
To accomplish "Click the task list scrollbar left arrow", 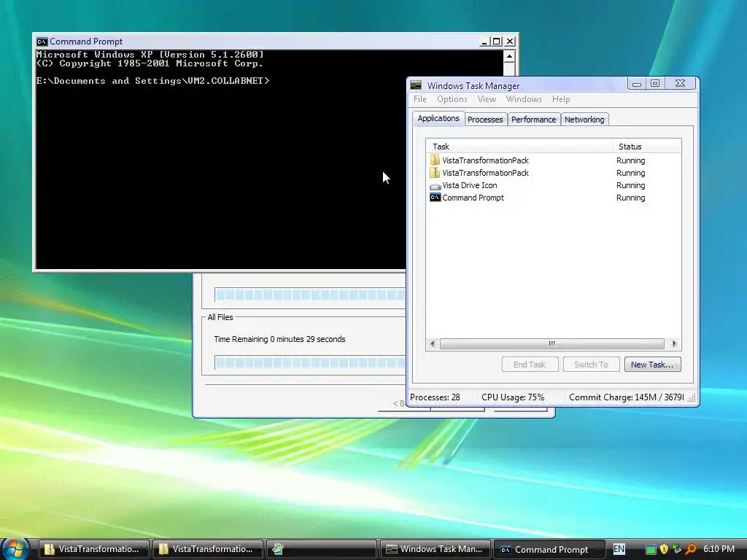I will [x=433, y=343].
